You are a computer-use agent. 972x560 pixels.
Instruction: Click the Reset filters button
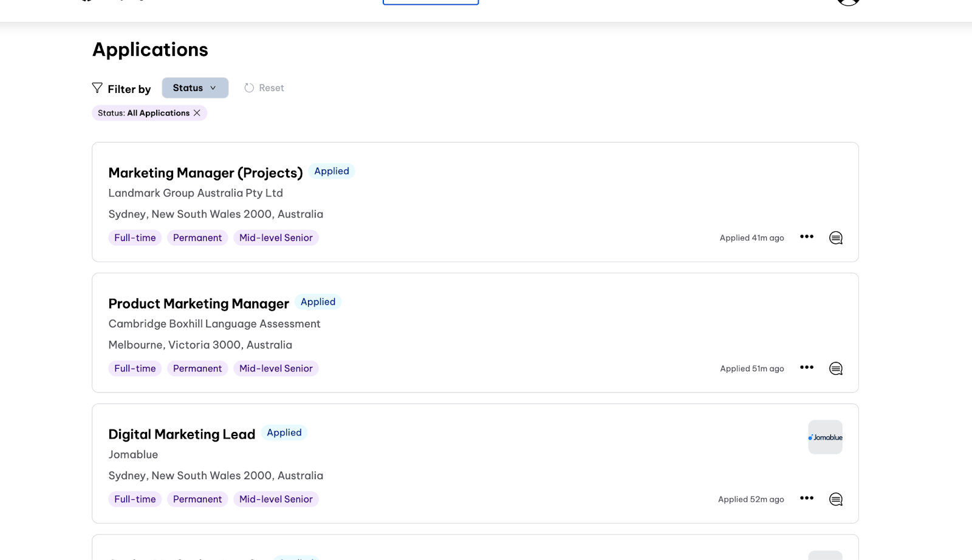coord(264,88)
